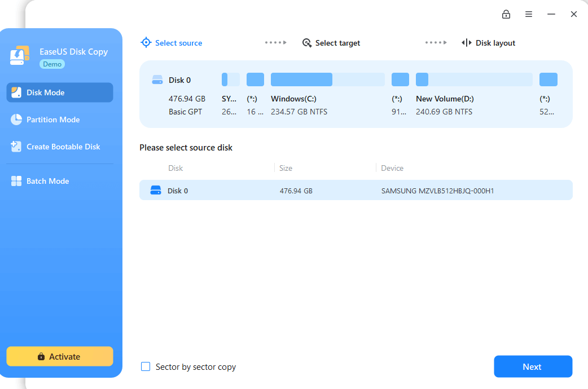Open the hamburger menu
Image resolution: width=588 pixels, height=389 pixels.
(529, 14)
